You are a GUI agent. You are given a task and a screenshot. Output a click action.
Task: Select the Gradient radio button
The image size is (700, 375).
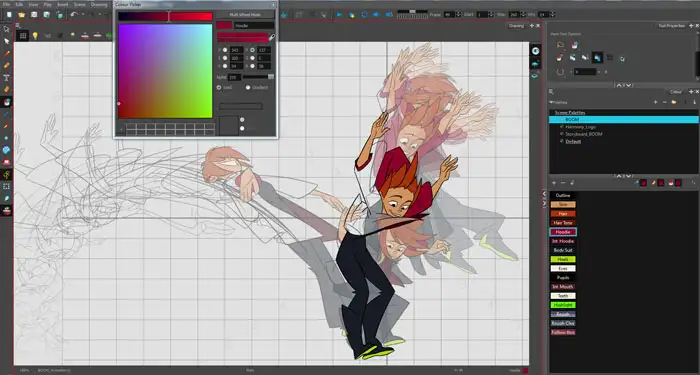coord(248,88)
